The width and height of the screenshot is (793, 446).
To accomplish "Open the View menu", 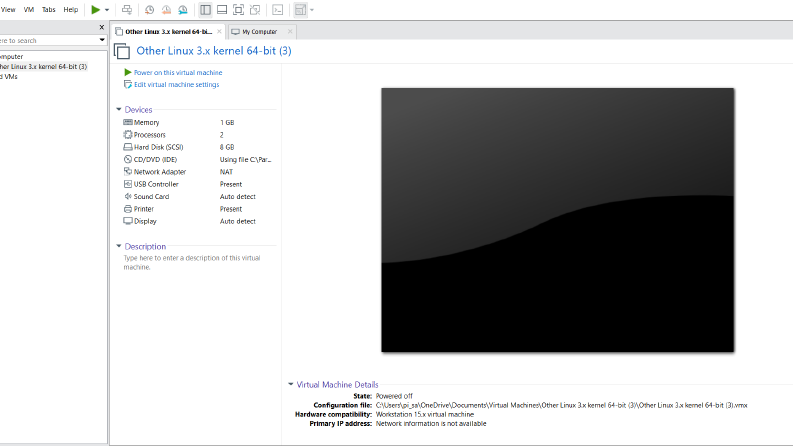I will tap(8, 10).
